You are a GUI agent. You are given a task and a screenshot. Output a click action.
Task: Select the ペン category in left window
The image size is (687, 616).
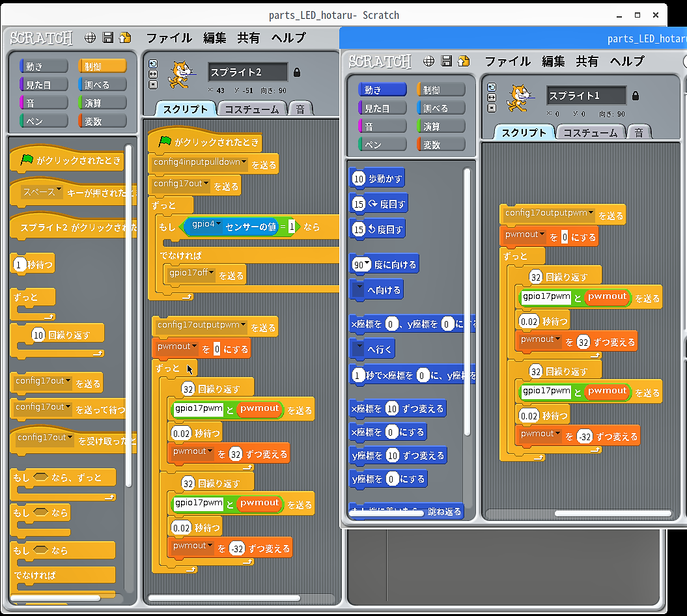click(44, 121)
